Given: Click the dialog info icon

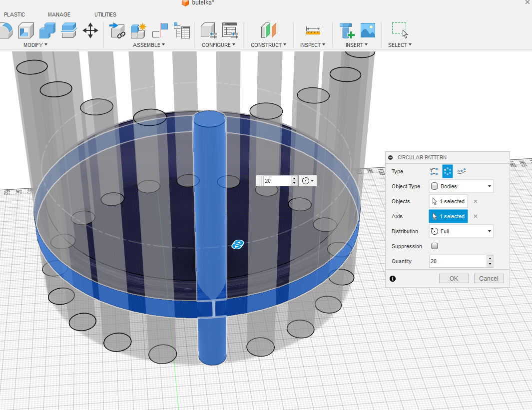Looking at the screenshot, I should [393, 279].
